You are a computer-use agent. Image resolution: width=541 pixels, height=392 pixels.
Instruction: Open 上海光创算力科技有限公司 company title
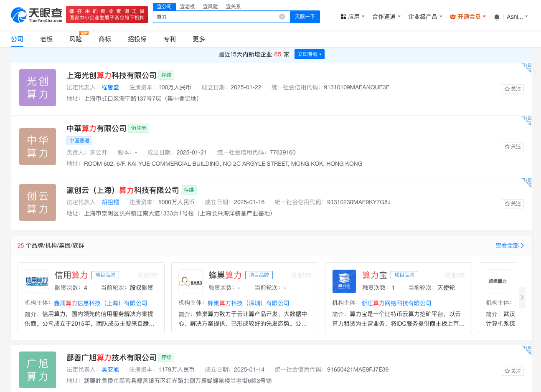112,75
